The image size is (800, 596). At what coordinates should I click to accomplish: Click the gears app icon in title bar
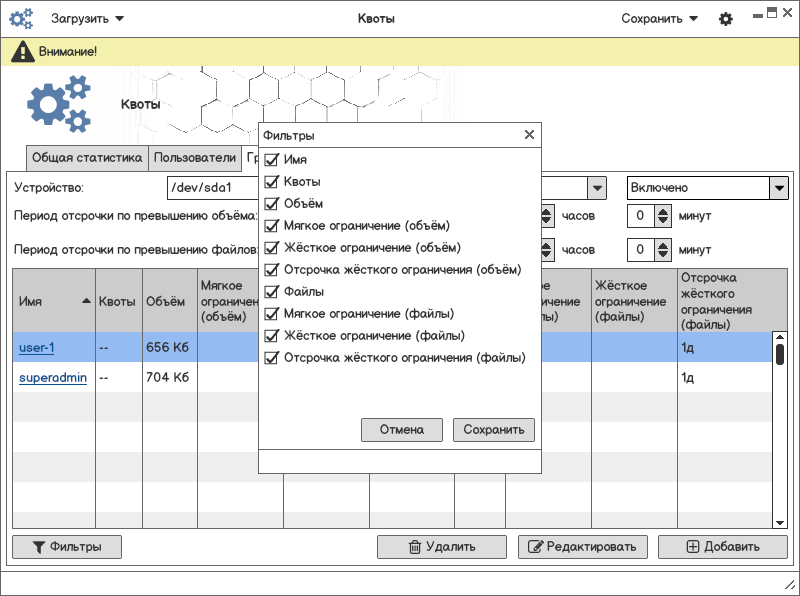pos(21,19)
